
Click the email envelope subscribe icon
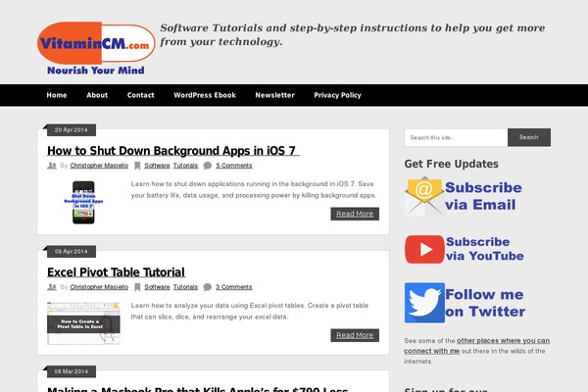(x=424, y=196)
